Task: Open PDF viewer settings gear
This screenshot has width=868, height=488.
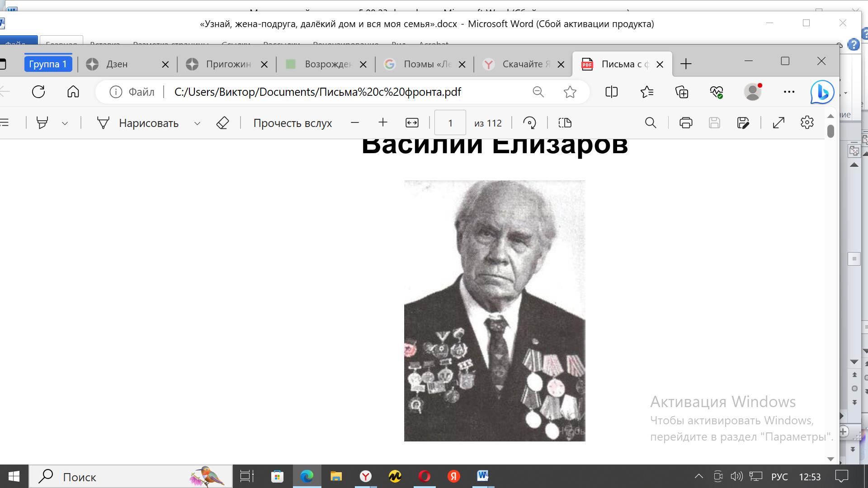Action: (x=807, y=122)
